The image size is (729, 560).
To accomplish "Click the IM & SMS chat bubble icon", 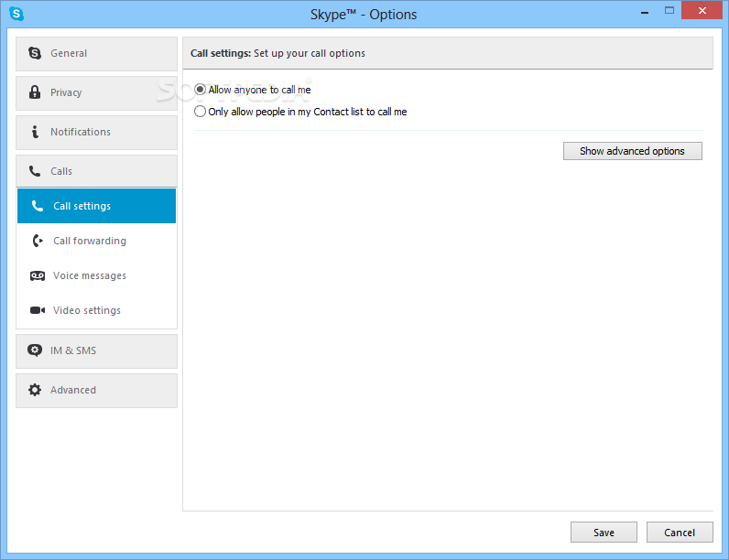I will pyautogui.click(x=35, y=350).
